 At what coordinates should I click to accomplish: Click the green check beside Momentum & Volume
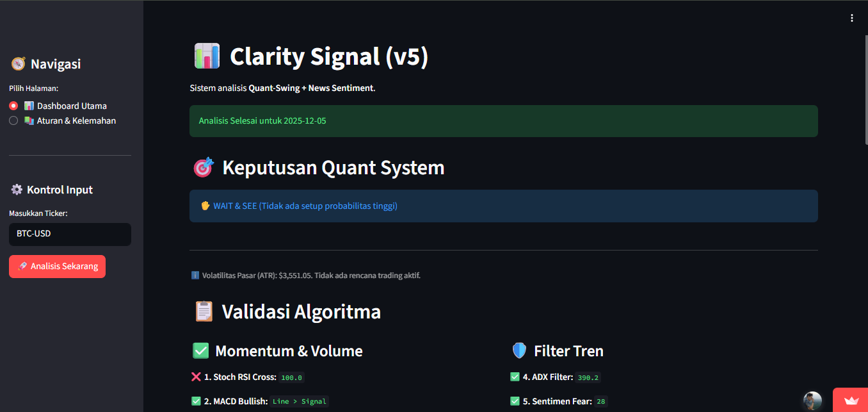200,350
